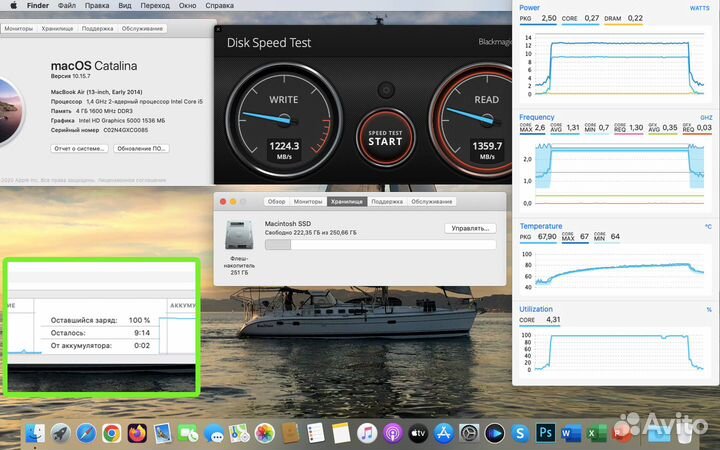Select Хранилище tab in storage window

(347, 202)
